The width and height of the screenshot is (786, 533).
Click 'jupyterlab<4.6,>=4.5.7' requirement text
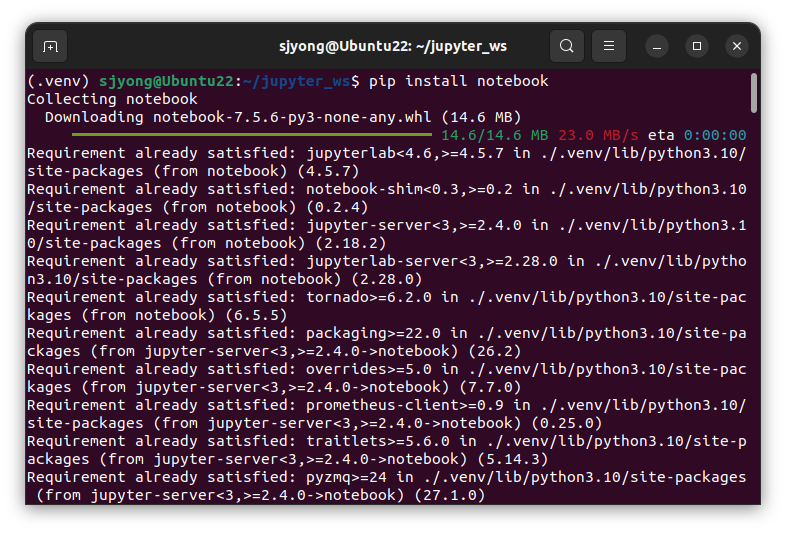(405, 153)
